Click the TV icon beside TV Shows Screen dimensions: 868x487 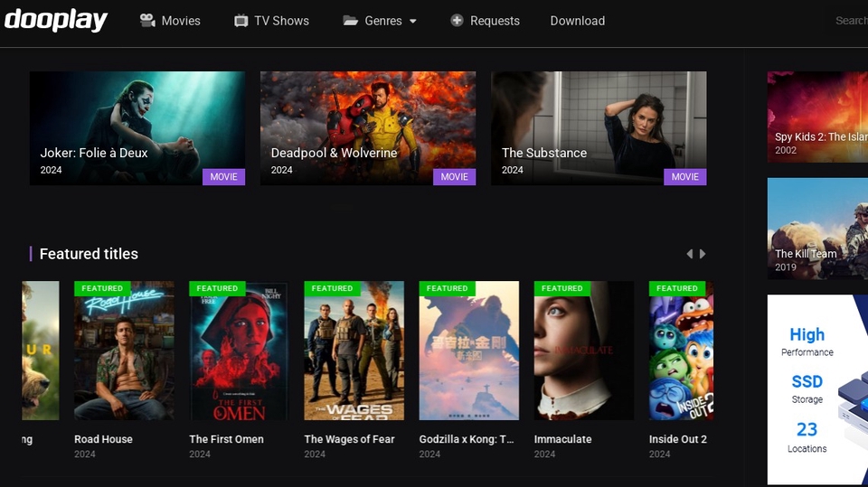pos(241,21)
